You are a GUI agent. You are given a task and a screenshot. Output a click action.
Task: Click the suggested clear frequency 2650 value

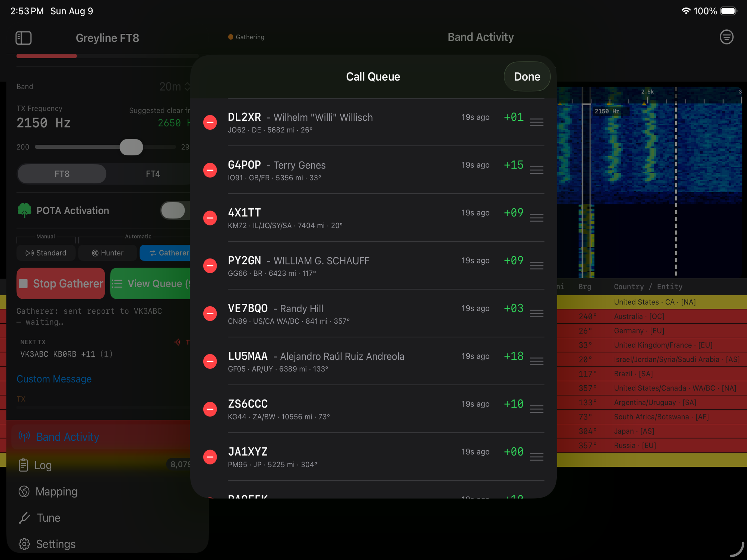pos(173,123)
